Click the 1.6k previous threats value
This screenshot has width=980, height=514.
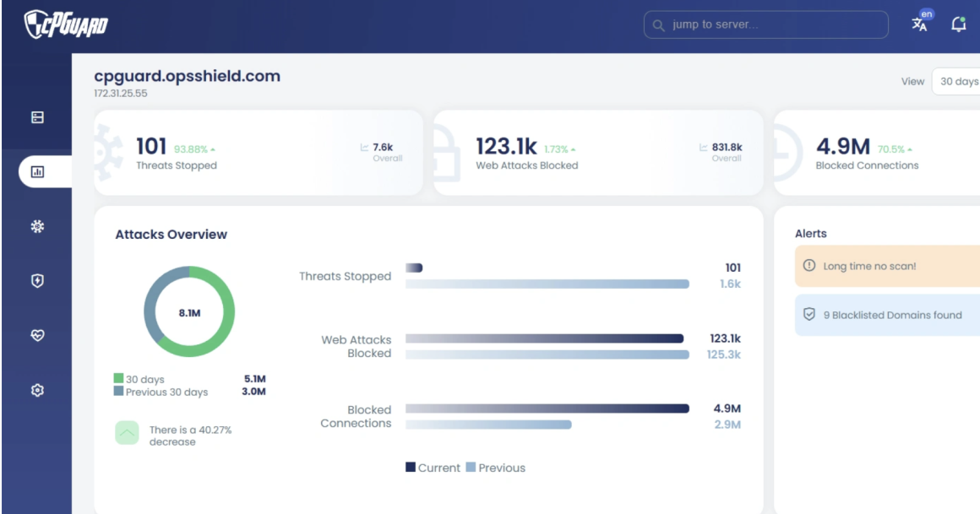[x=730, y=284]
